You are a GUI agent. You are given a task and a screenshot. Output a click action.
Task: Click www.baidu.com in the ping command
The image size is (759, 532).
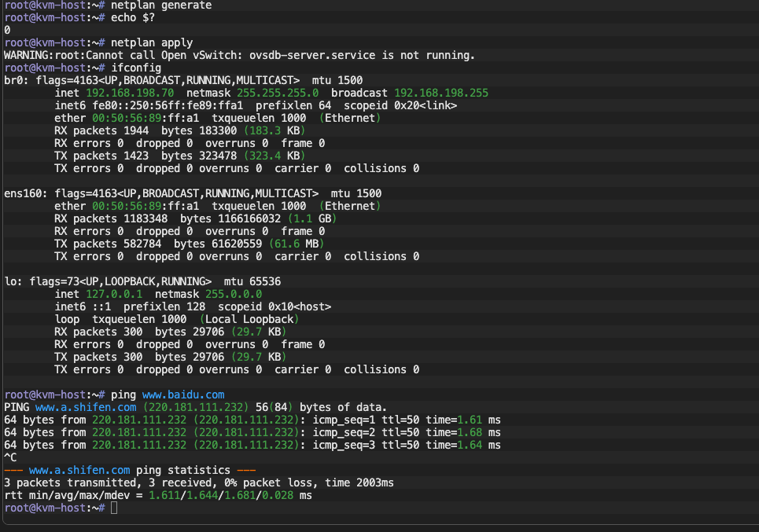[x=183, y=394]
